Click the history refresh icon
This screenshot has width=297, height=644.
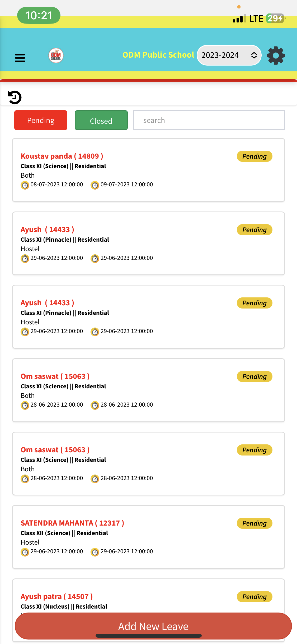[x=15, y=97]
